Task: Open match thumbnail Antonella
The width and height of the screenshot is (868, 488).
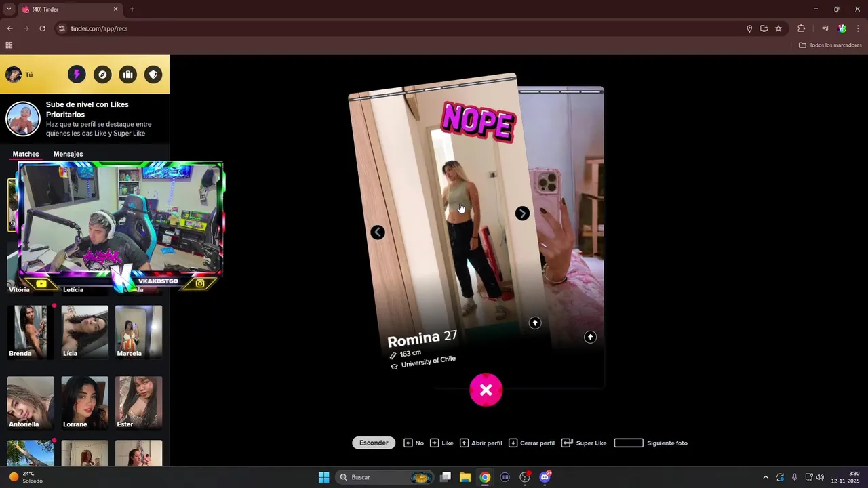Action: tap(31, 403)
